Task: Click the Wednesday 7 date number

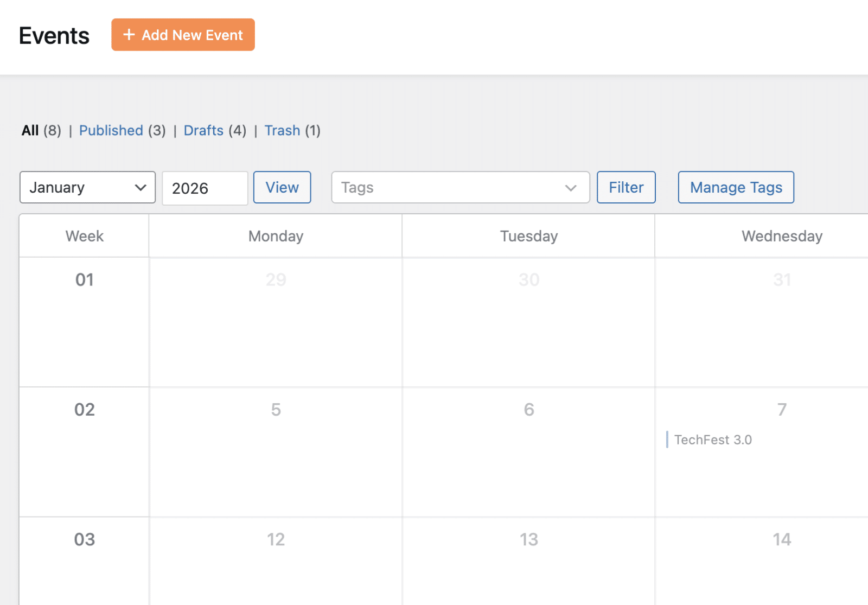Action: [x=782, y=410]
